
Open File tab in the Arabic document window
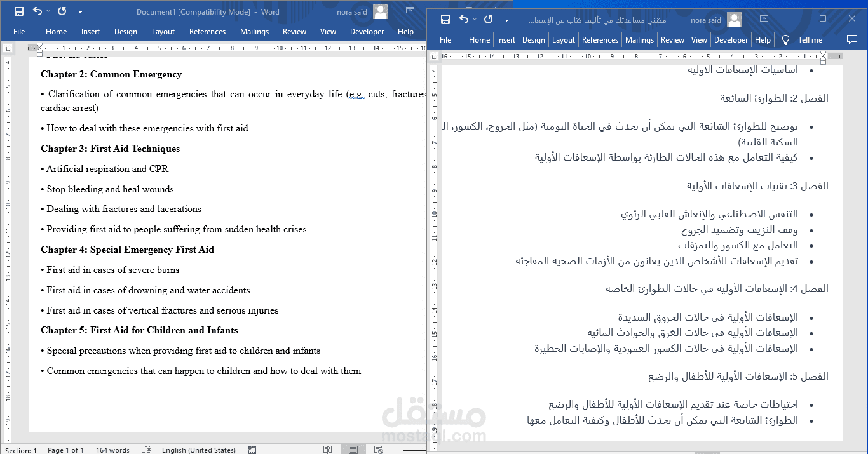pos(445,40)
